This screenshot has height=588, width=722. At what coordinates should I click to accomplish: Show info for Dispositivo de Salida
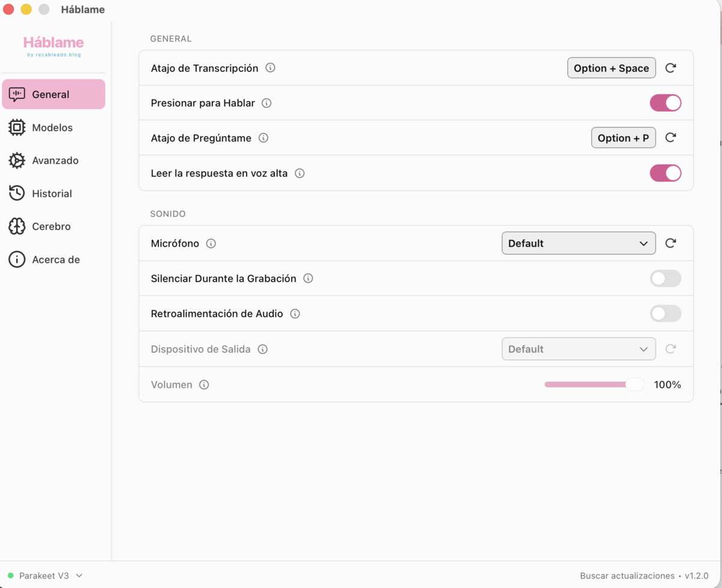coord(262,349)
